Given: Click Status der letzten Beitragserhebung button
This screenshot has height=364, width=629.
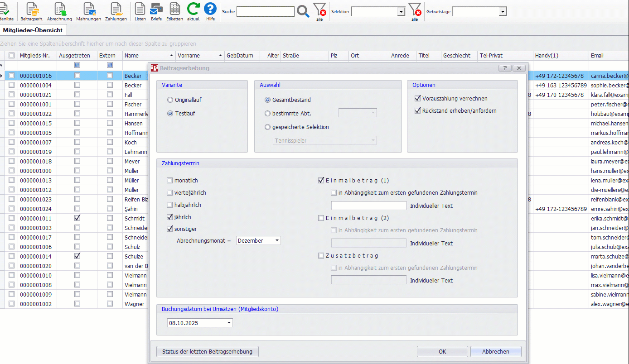Looking at the screenshot, I should click(208, 352).
